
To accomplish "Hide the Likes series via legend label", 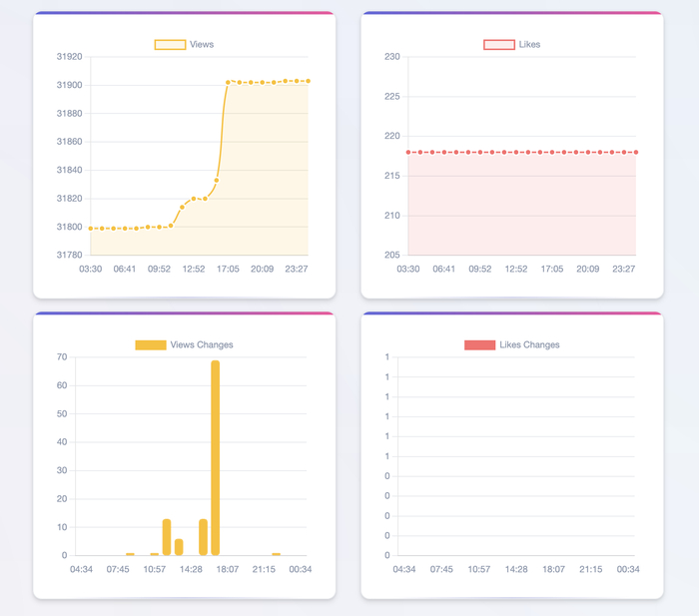I will click(x=529, y=45).
